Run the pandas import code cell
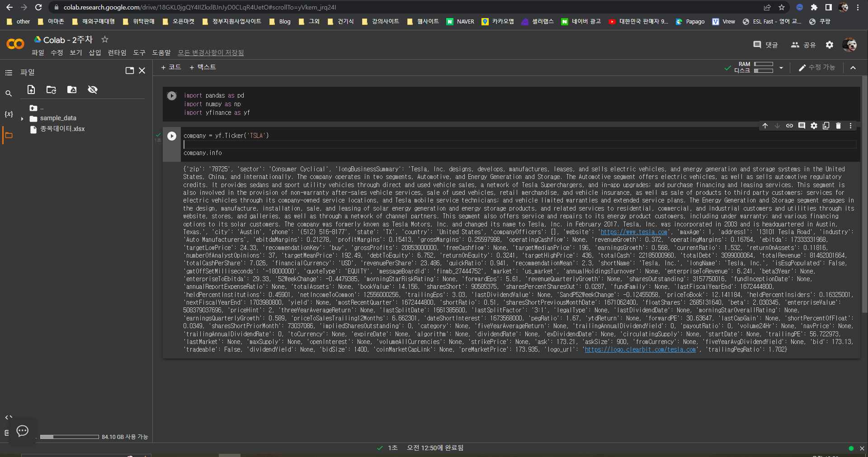The width and height of the screenshot is (868, 457). 172,96
